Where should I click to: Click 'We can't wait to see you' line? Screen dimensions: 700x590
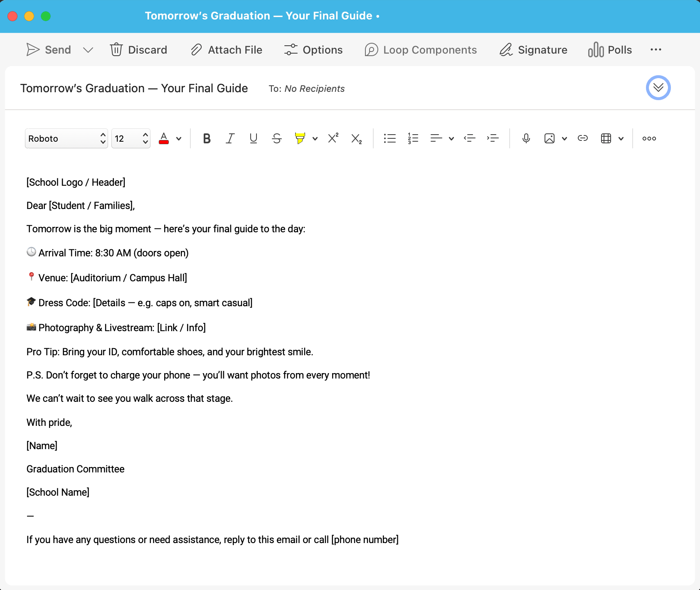pyautogui.click(x=130, y=398)
